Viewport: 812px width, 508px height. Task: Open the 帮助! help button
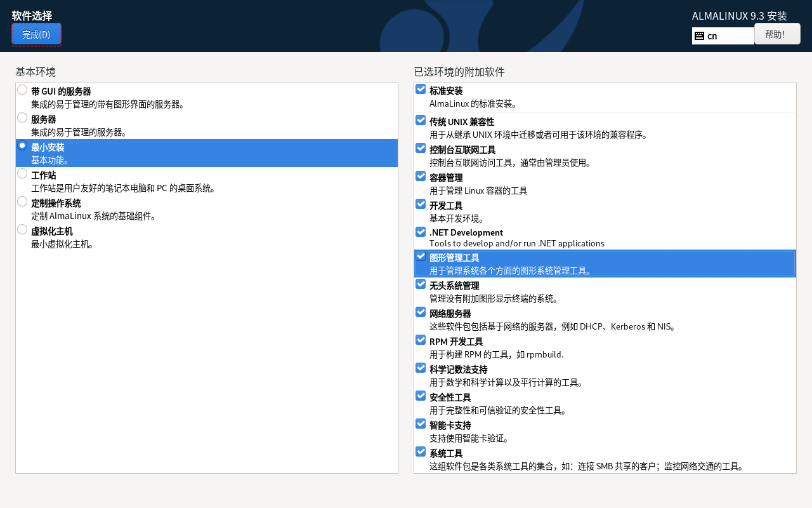tap(777, 34)
